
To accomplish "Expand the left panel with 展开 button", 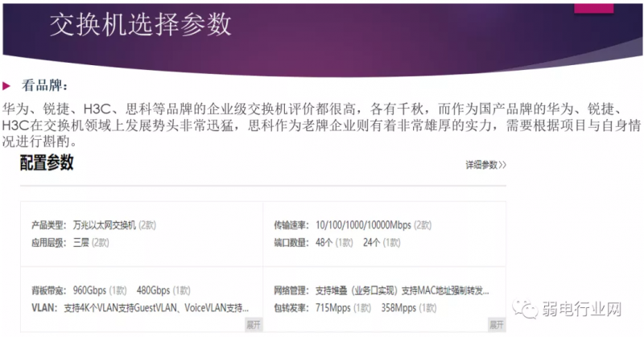I will click(254, 324).
